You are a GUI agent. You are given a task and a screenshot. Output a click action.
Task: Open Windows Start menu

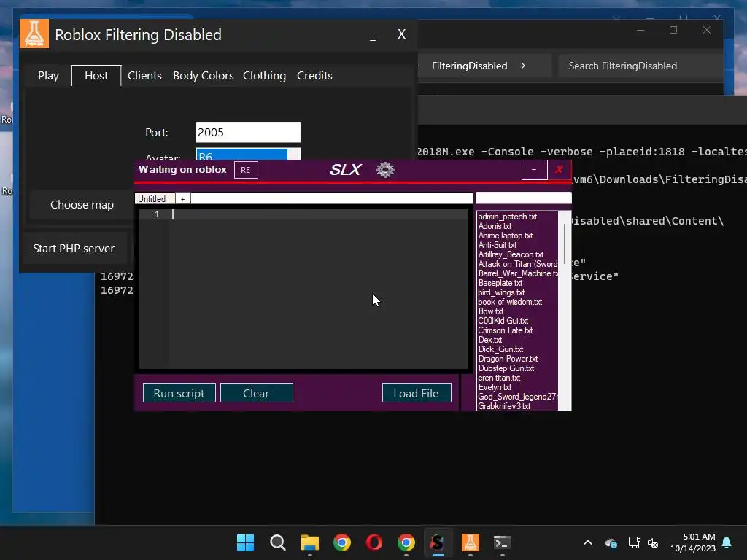[x=245, y=542]
